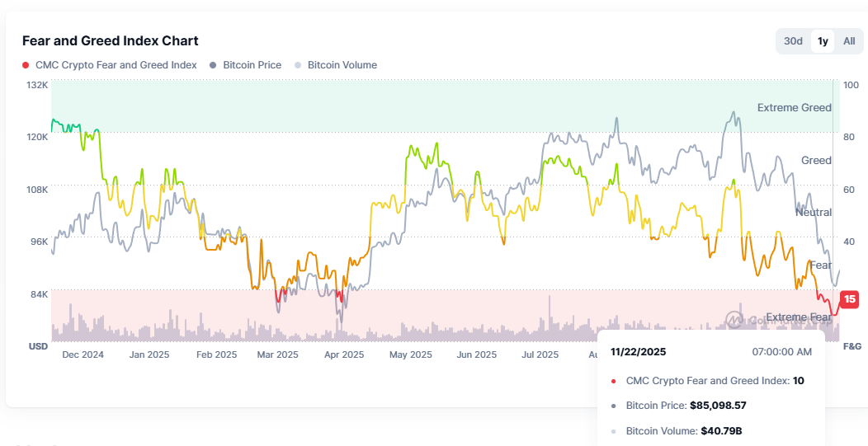Click the Extreme Fear zone label
Image resolution: width=868 pixels, height=446 pixels.
tap(798, 317)
